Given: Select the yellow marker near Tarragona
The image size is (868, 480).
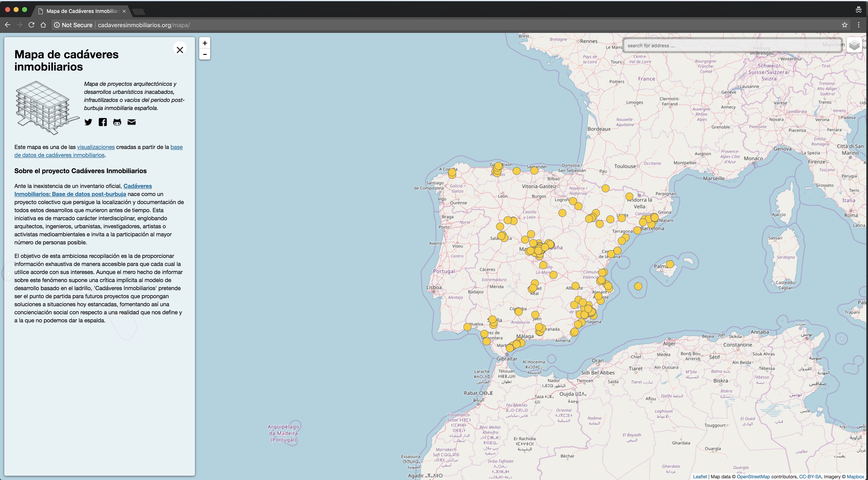Looking at the screenshot, I should pos(637,230).
